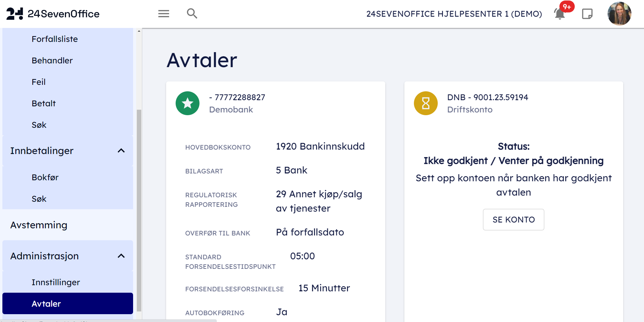Screen dimensions: 644x322
Task: Open Innstillinger under Administrasjon
Action: [56, 282]
